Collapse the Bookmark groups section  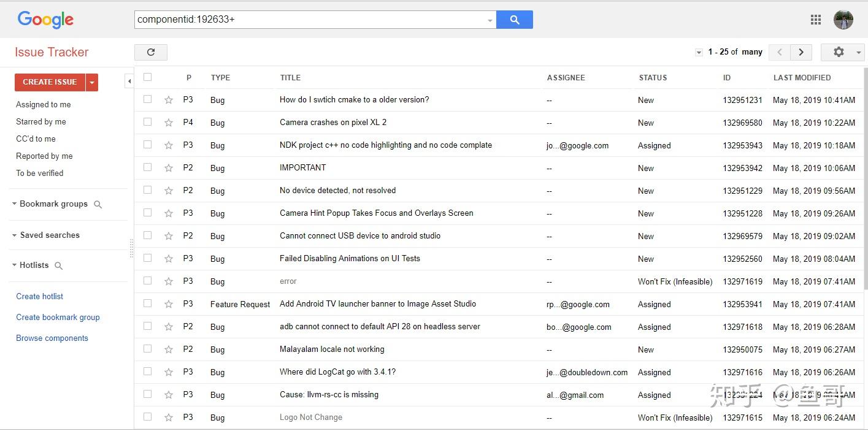(x=14, y=204)
